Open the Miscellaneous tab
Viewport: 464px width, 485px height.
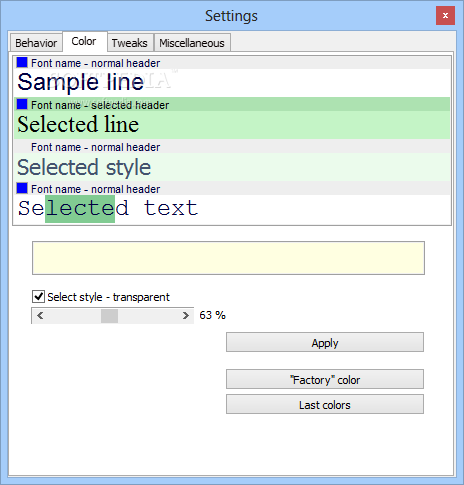(192, 43)
